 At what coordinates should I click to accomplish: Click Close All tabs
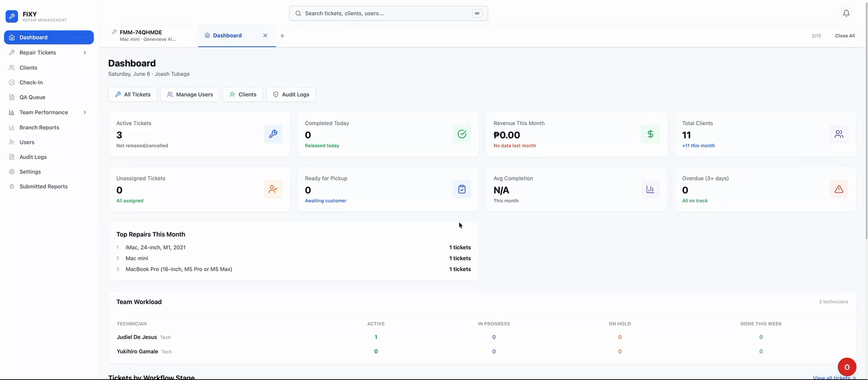coord(845,36)
